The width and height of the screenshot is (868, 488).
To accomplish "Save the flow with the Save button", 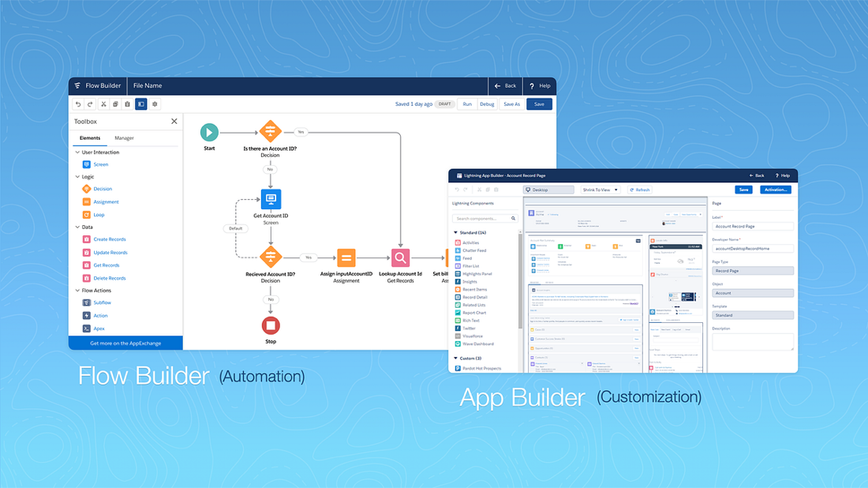I will [539, 103].
